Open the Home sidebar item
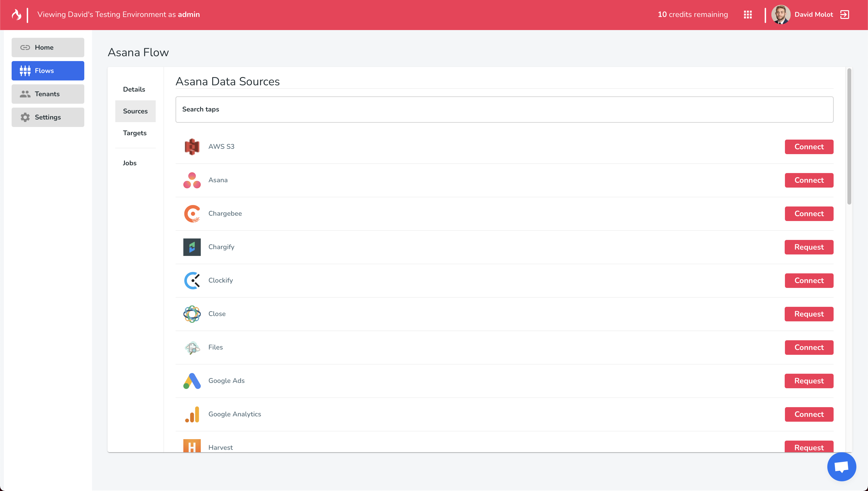868x491 pixels. click(48, 48)
